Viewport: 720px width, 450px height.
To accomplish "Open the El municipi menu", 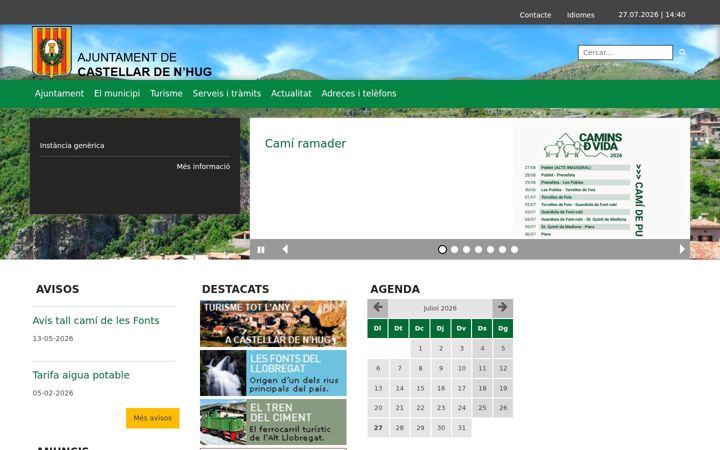I will (117, 93).
